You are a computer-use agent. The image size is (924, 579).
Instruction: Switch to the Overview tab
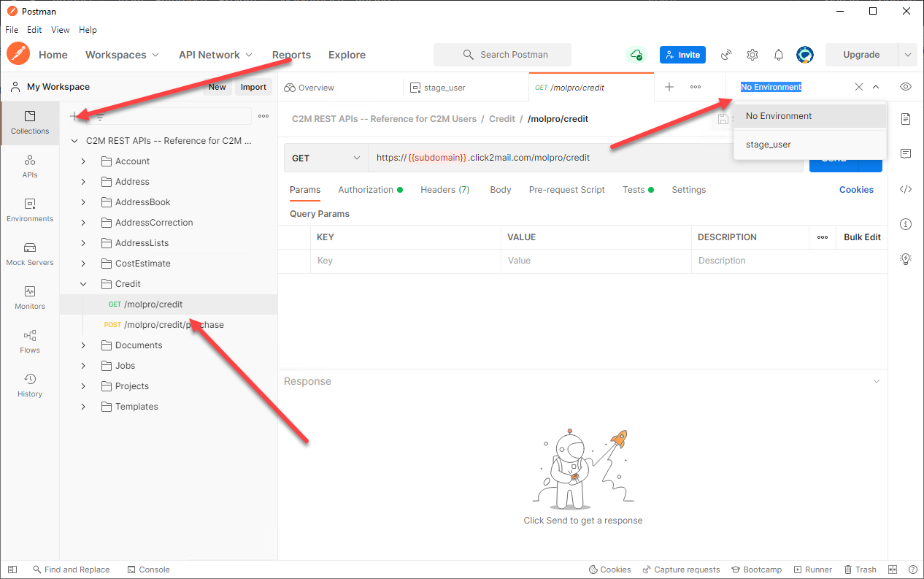(x=340, y=87)
